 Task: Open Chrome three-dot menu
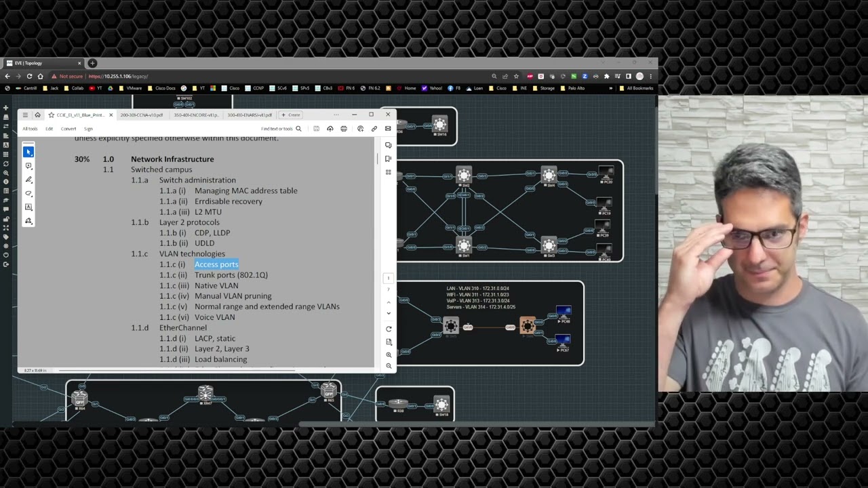[650, 77]
